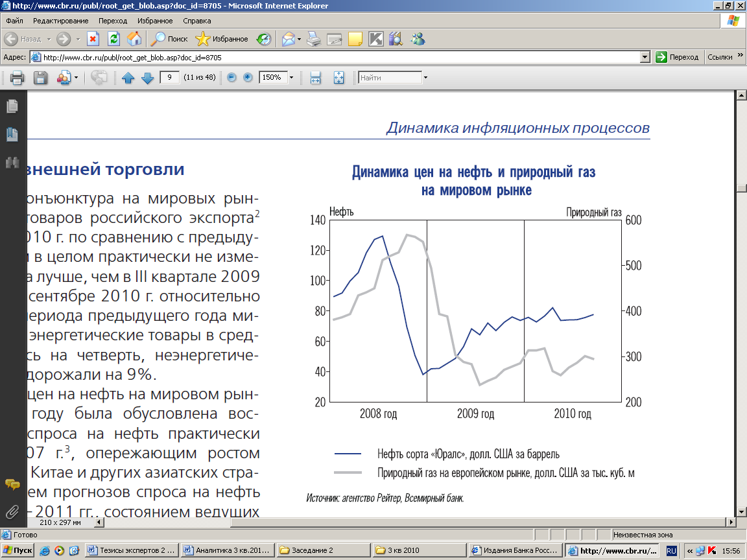
Task: Click the IE Forward arrow button
Action: pyautogui.click(x=64, y=39)
